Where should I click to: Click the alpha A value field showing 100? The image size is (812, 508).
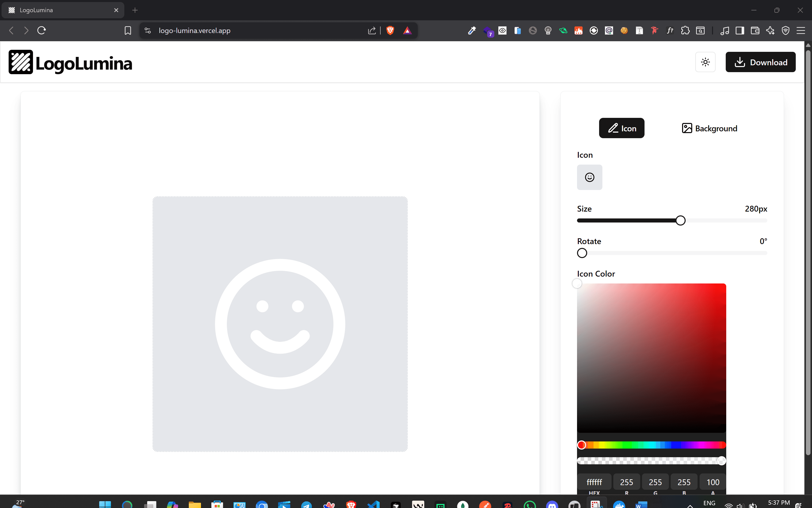click(x=713, y=482)
